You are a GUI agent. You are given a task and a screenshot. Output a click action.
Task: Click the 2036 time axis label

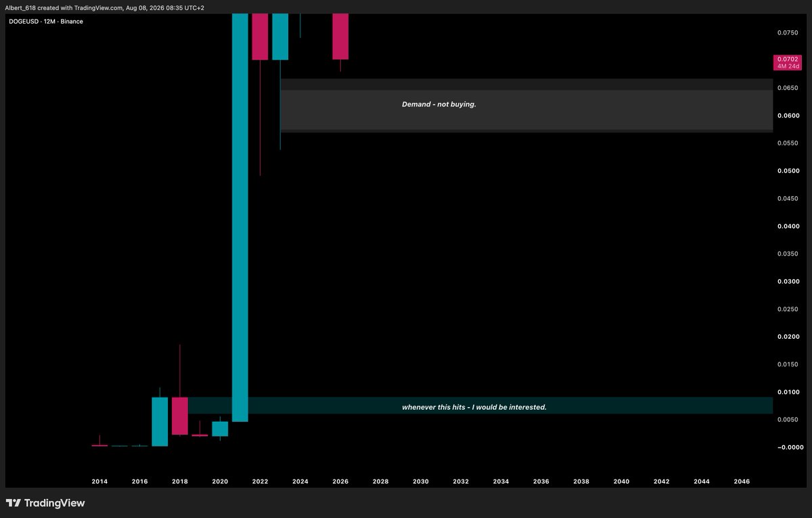coord(541,481)
